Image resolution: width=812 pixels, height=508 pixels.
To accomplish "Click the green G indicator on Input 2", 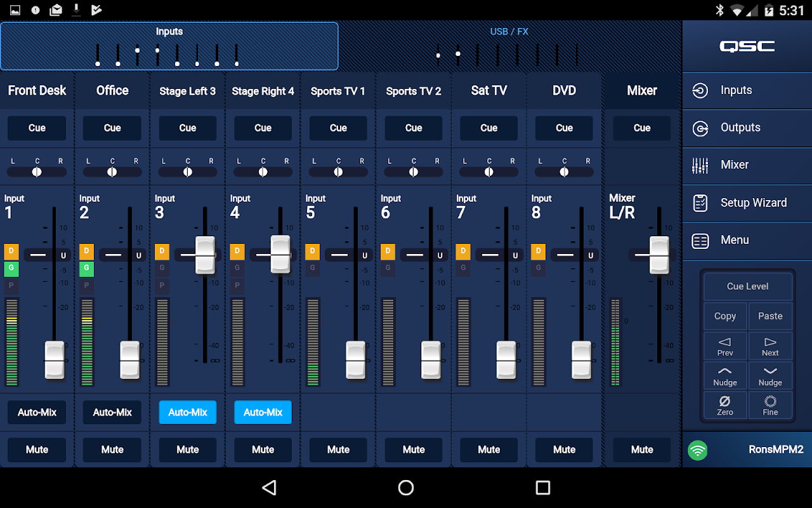I will pyautogui.click(x=86, y=269).
